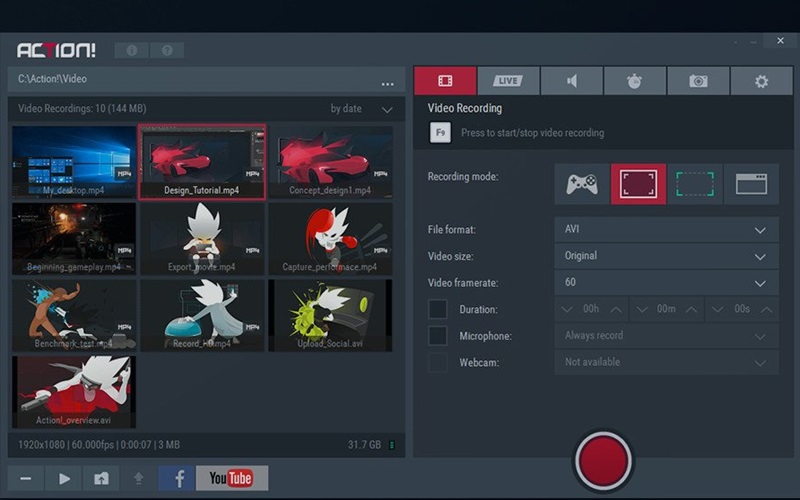This screenshot has width=800, height=500.
Task: Open the settings gear tab
Action: [x=761, y=81]
